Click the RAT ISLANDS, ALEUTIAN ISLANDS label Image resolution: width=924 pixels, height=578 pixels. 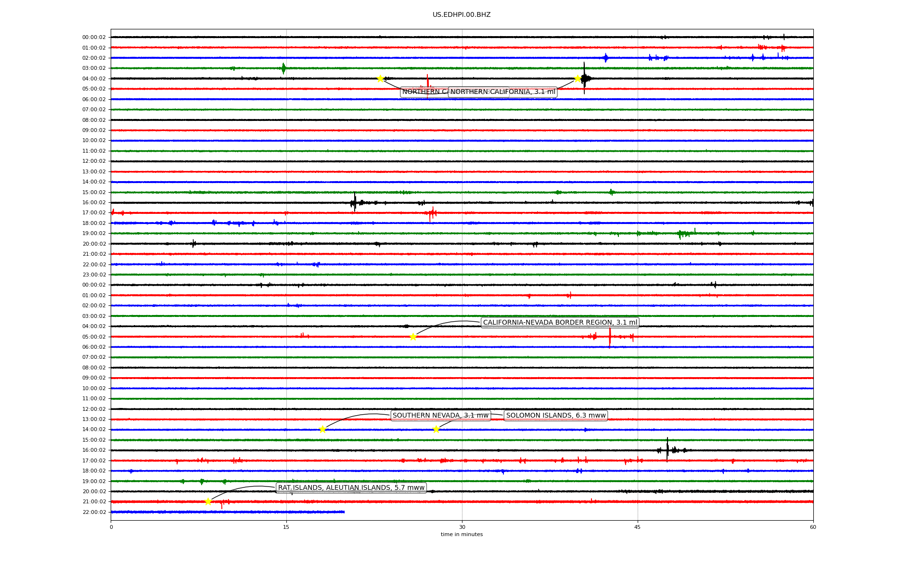coord(351,487)
